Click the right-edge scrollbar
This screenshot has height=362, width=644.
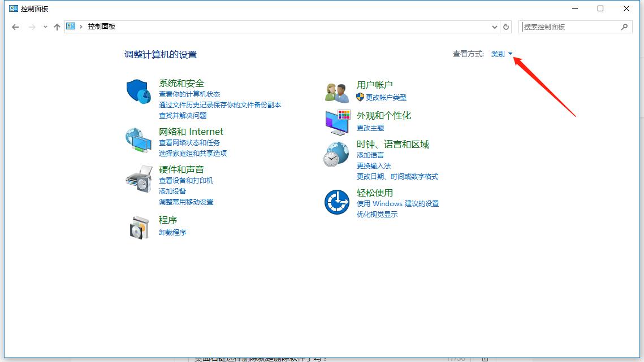641,169
